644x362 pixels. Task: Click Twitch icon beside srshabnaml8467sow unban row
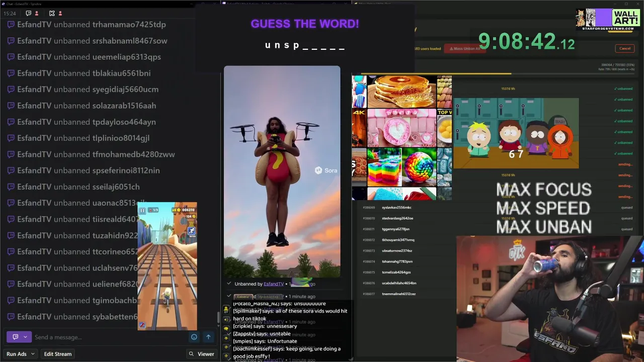click(11, 41)
